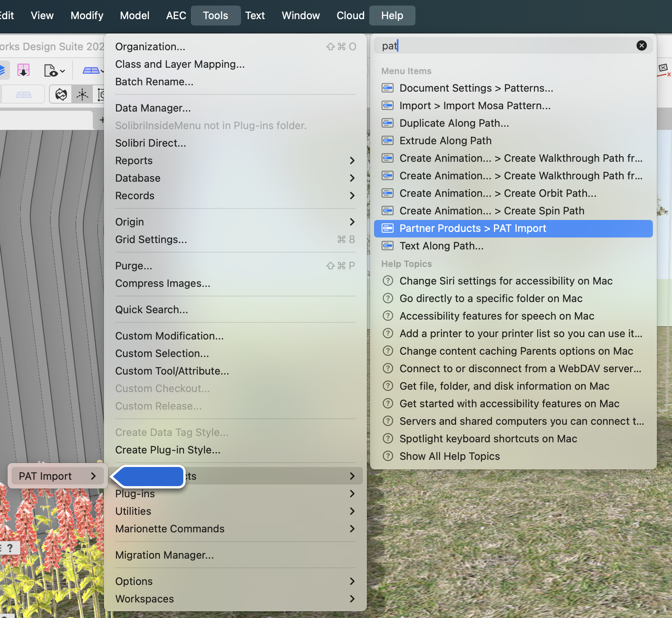The height and width of the screenshot is (618, 672).
Task: Open the document visibility eye icon
Action: (51, 71)
